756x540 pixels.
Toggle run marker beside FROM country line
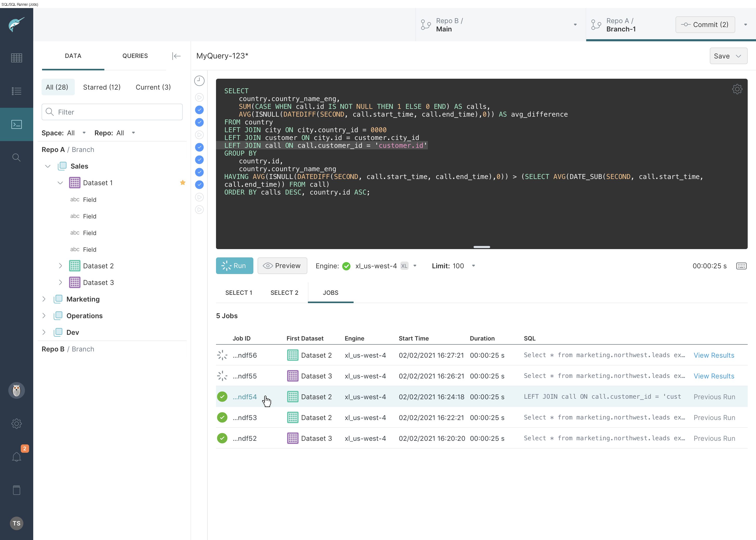click(x=199, y=135)
